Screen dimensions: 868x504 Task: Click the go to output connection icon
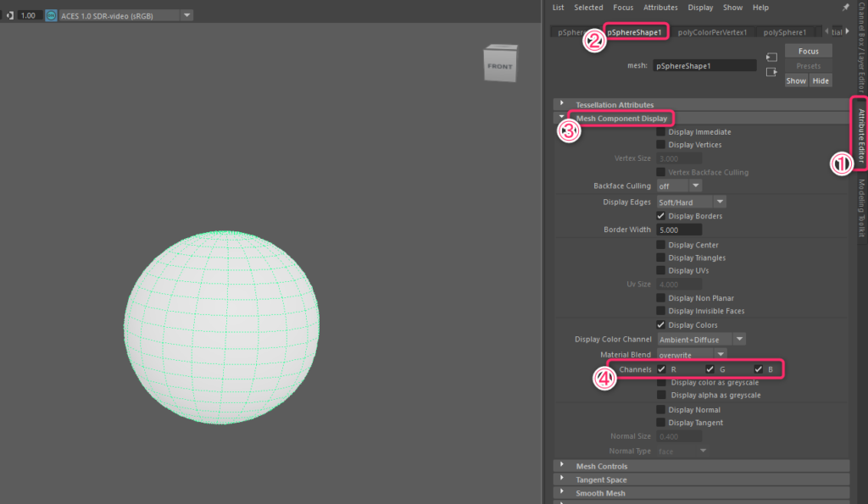(x=771, y=73)
